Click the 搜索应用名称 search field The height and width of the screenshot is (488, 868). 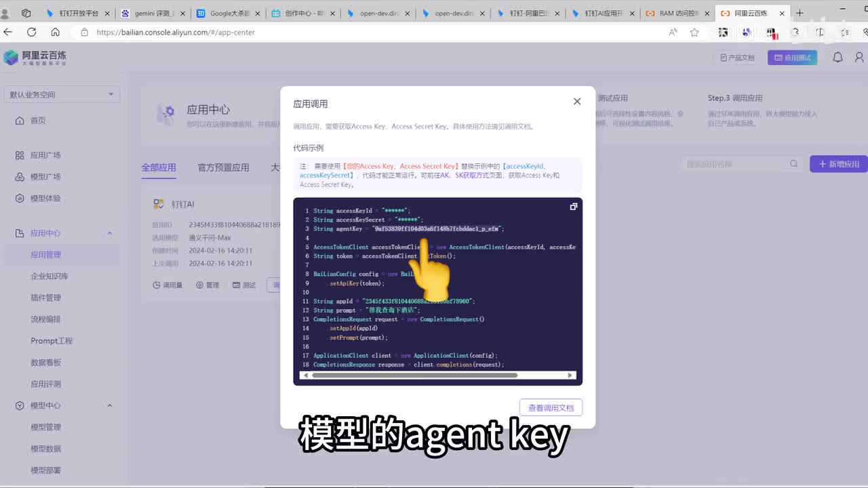(736, 164)
